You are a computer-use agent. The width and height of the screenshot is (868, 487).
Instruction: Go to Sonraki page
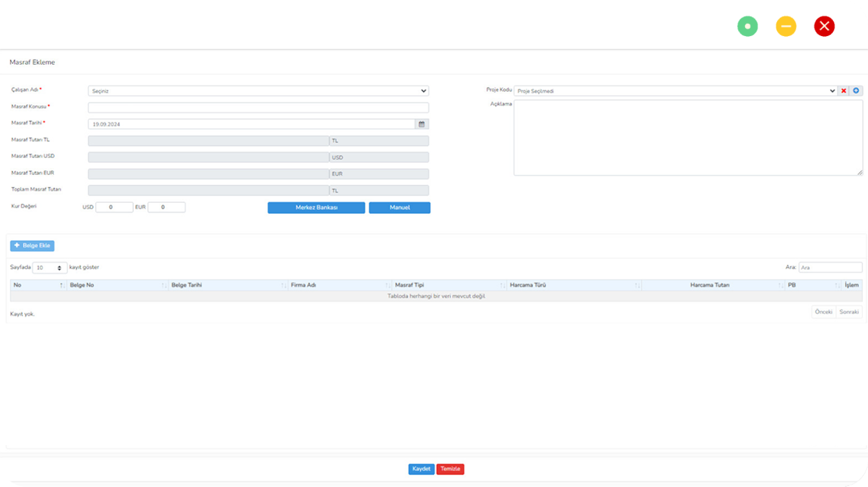pyautogui.click(x=849, y=312)
